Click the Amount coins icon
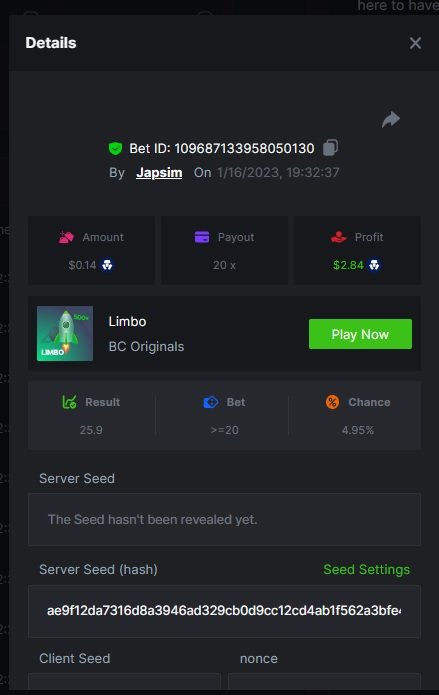 (x=66, y=237)
